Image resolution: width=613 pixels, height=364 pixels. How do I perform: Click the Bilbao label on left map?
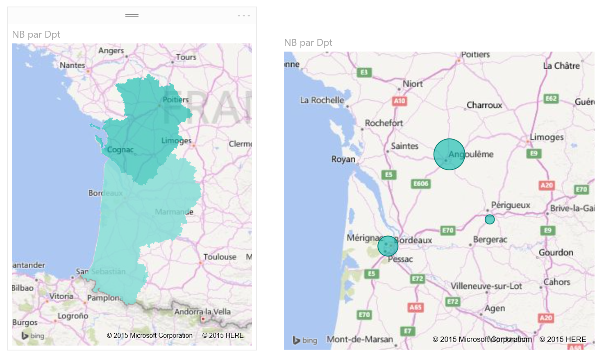[x=23, y=288]
